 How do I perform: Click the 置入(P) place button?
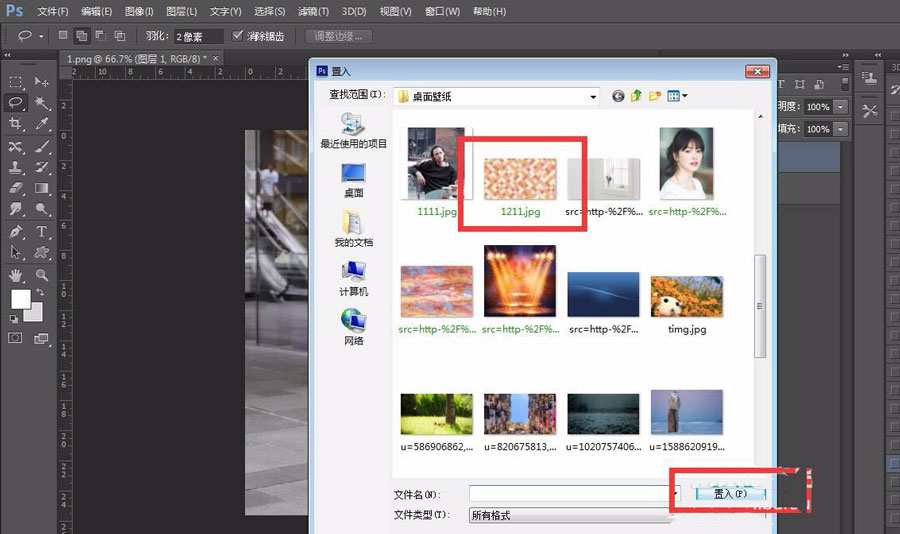pyautogui.click(x=730, y=494)
